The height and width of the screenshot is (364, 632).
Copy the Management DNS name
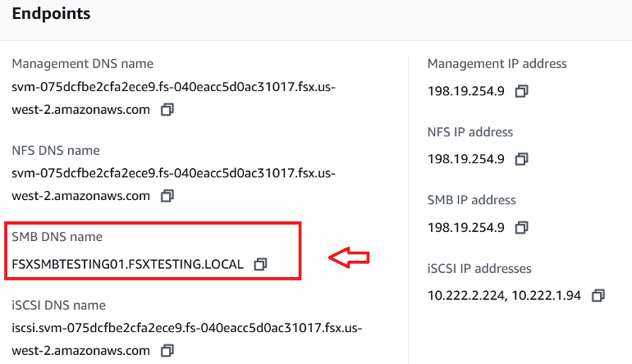(167, 109)
